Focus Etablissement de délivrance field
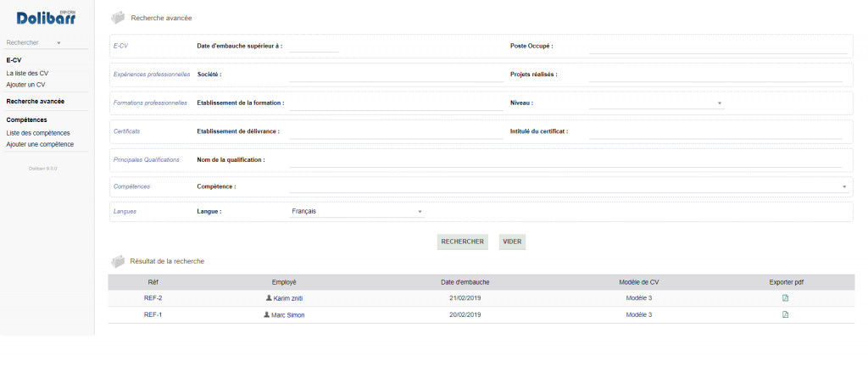The image size is (868, 372). click(x=396, y=133)
